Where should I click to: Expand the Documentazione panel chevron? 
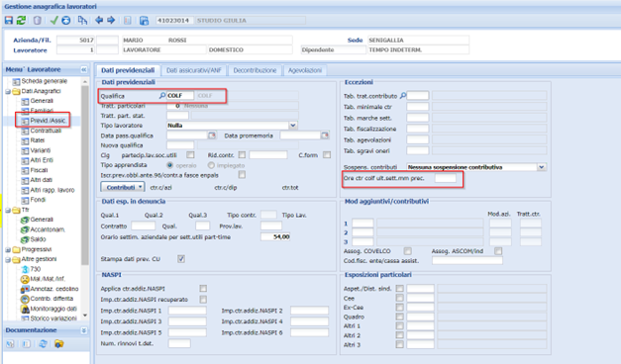pos(84,330)
